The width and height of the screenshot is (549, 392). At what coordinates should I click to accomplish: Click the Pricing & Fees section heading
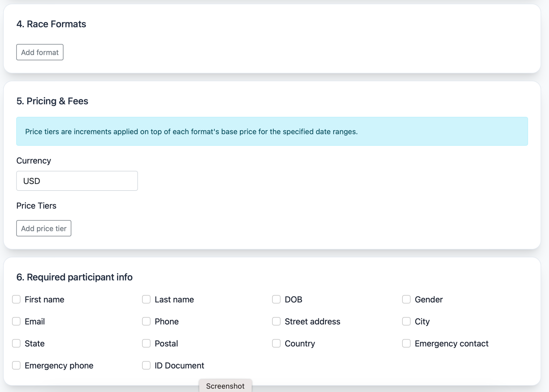click(x=52, y=101)
